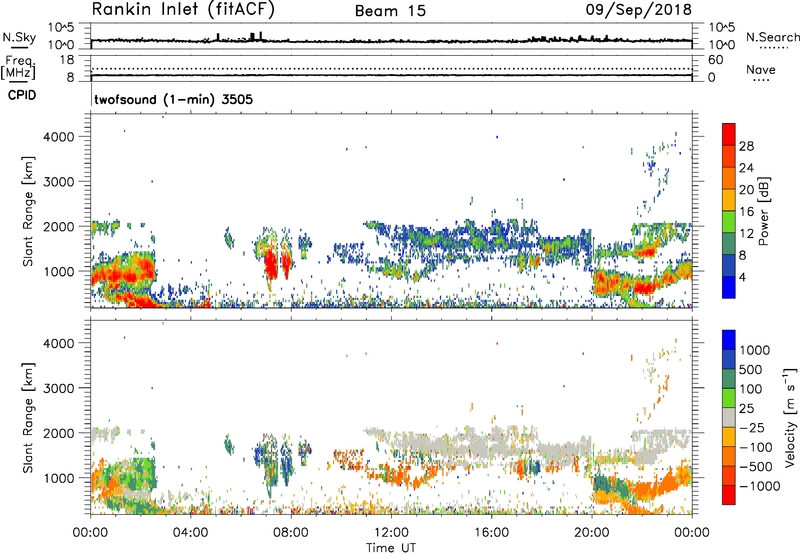This screenshot has width=800, height=554.
Task: Click power colorbar value '28'
Action: tap(746, 146)
